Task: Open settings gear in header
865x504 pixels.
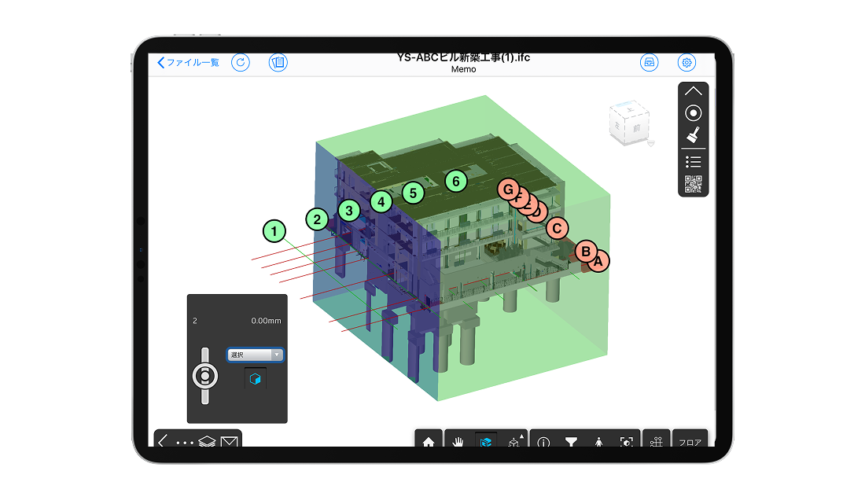Action: pos(686,63)
